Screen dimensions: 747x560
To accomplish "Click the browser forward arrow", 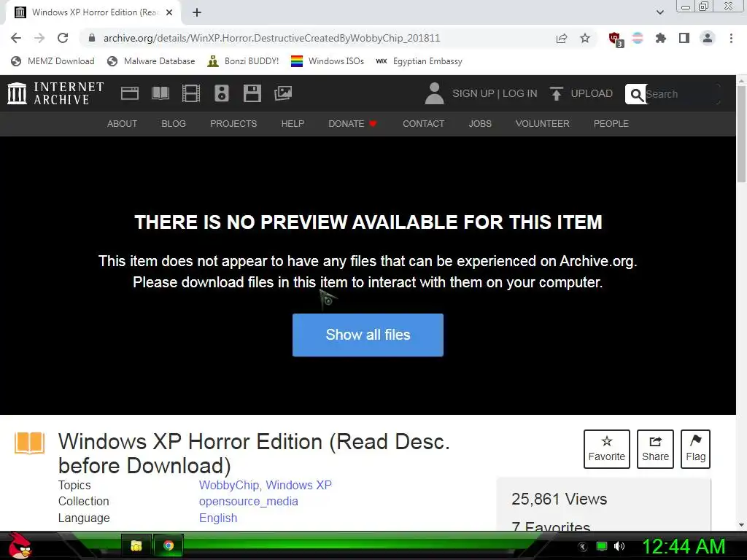I will pyautogui.click(x=39, y=38).
